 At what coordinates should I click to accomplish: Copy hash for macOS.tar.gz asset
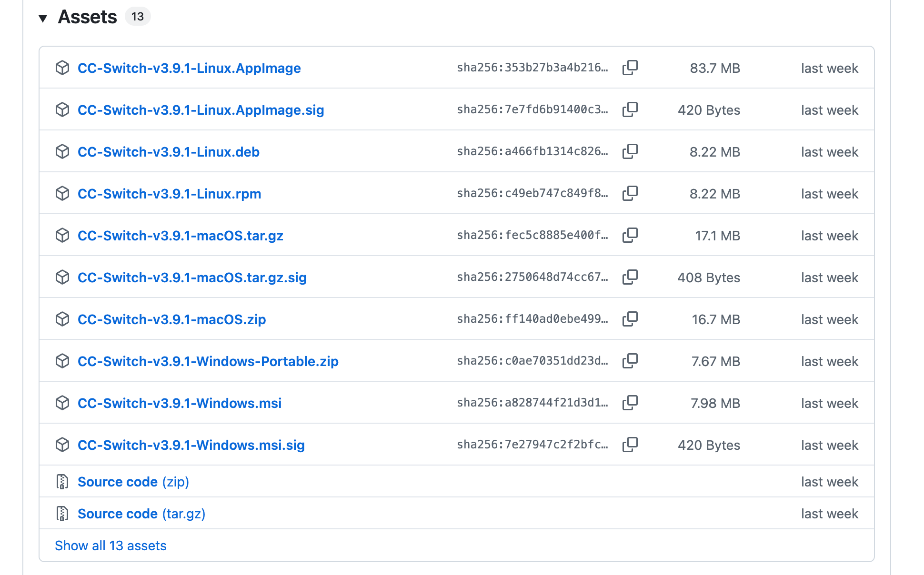point(630,235)
